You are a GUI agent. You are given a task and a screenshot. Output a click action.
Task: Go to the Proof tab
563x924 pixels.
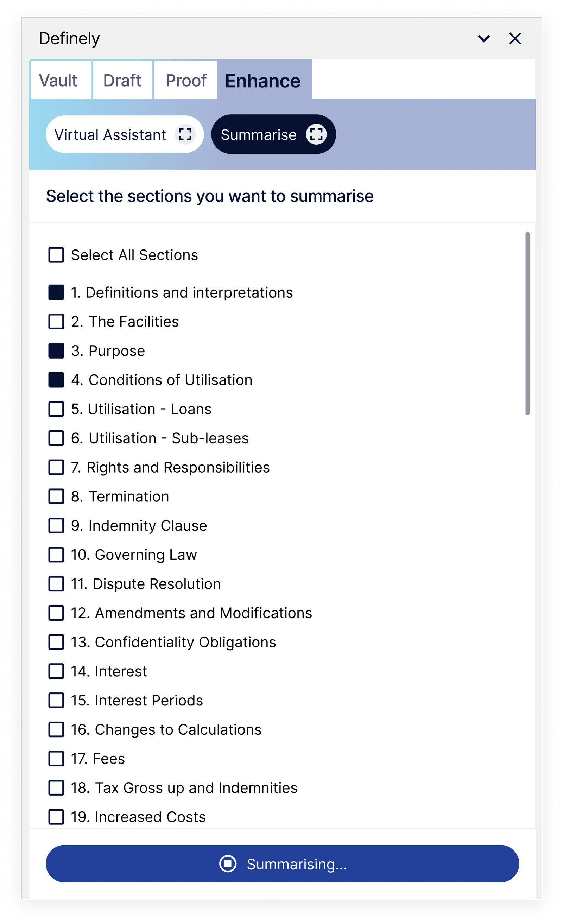(186, 80)
